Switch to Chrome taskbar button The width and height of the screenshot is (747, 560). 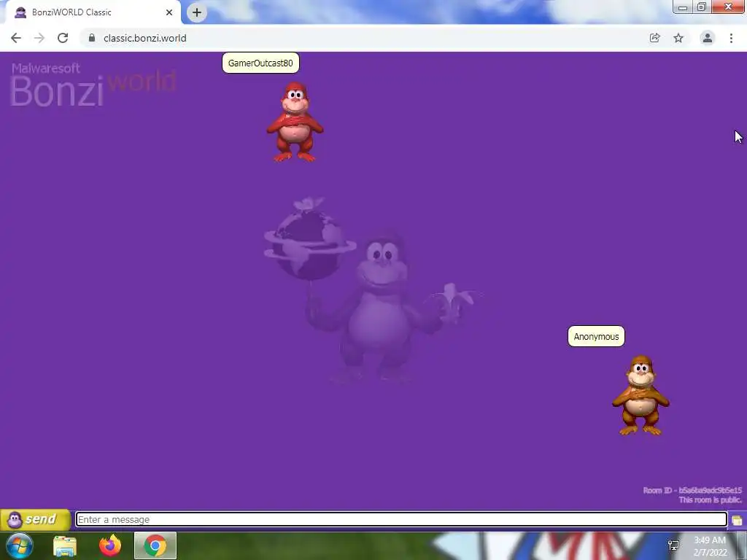(155, 545)
